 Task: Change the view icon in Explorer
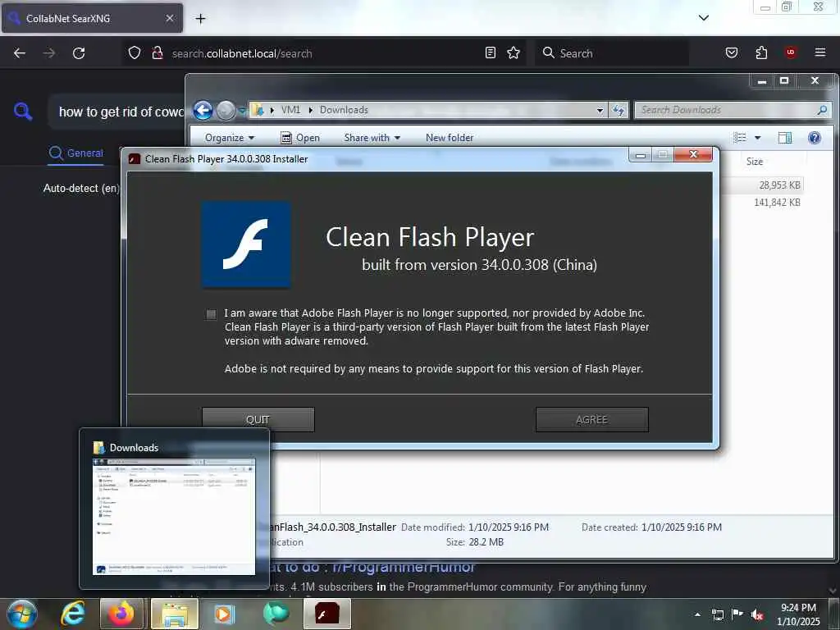pyautogui.click(x=740, y=138)
